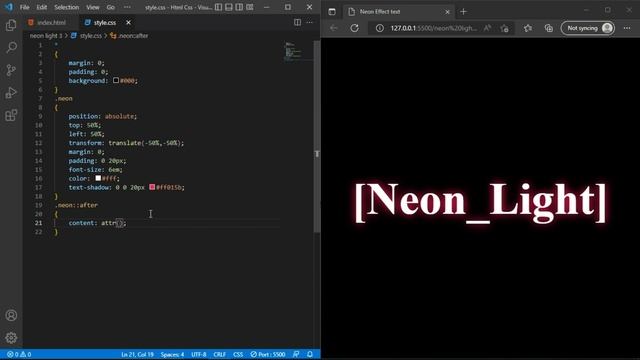Open Favorites list in Edge
Viewport: 640px width, 360px height.
(x=528, y=28)
